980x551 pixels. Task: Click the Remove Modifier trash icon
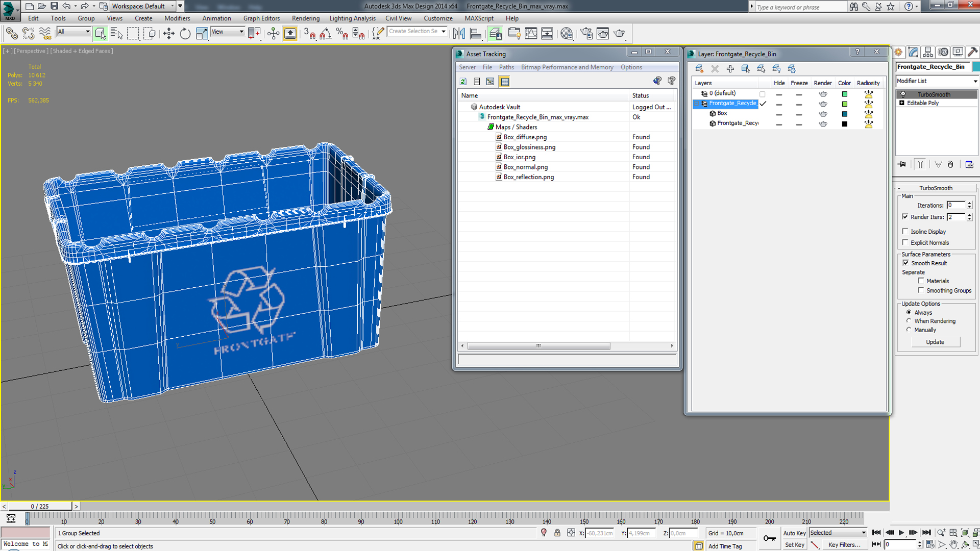[950, 164]
